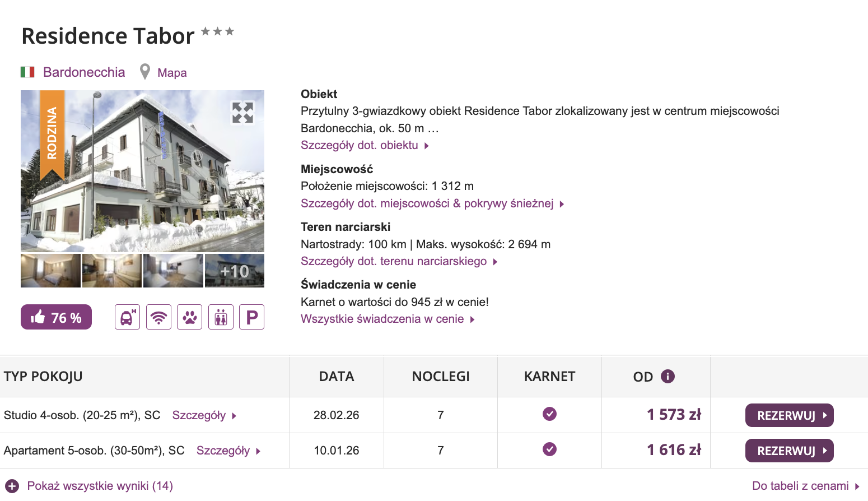Open the parking (P) amenity icon
This screenshot has width=868, height=501.
point(251,317)
